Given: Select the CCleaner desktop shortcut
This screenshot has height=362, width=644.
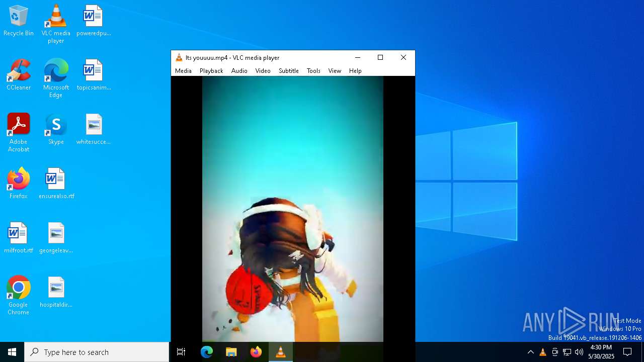Looking at the screenshot, I should pos(19,75).
